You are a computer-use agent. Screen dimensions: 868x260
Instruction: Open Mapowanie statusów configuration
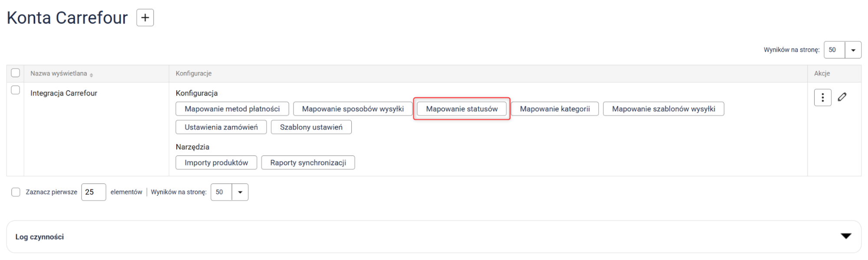462,109
